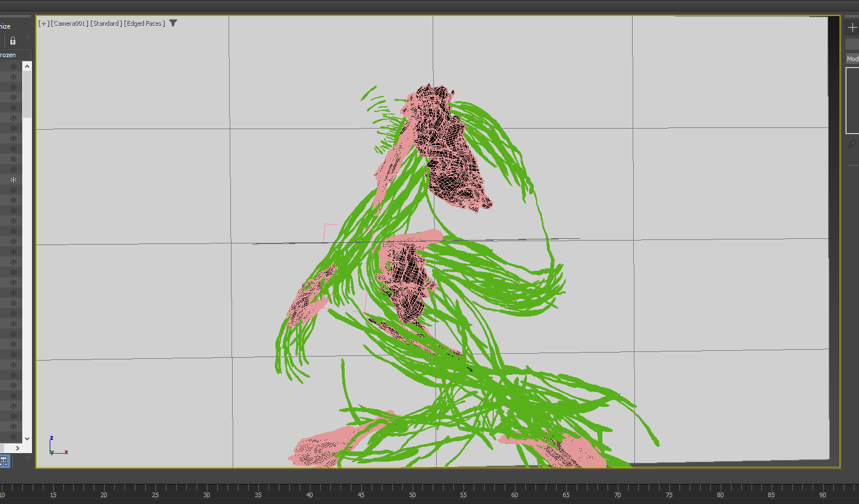
Task: Open the Camera001 point-of-view menu
Action: tap(69, 23)
